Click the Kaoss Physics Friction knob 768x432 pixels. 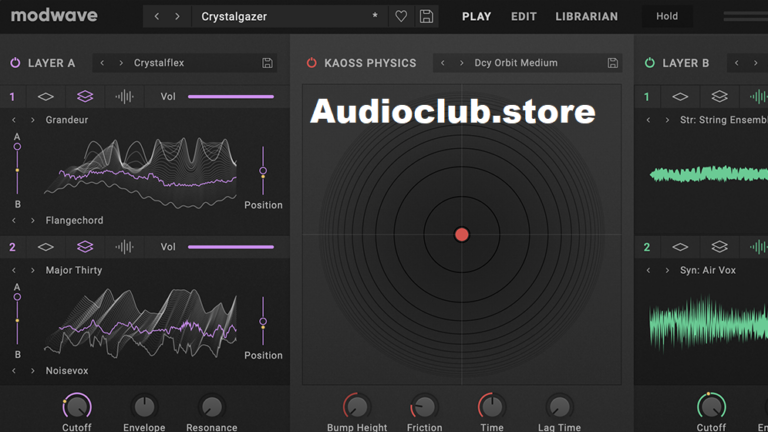point(424,407)
